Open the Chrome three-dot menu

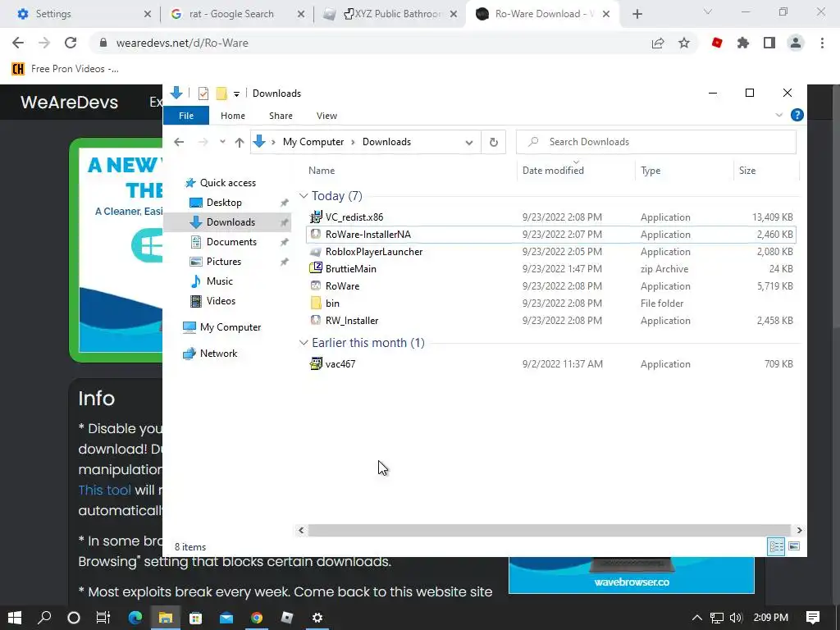[822, 43]
